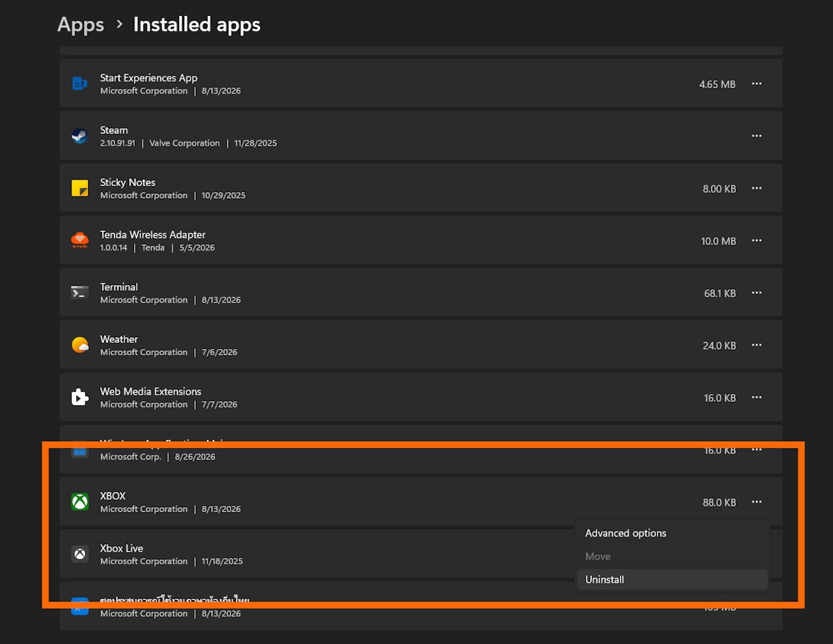Open more options for Start Experiences App
The image size is (833, 644).
pyautogui.click(x=757, y=84)
